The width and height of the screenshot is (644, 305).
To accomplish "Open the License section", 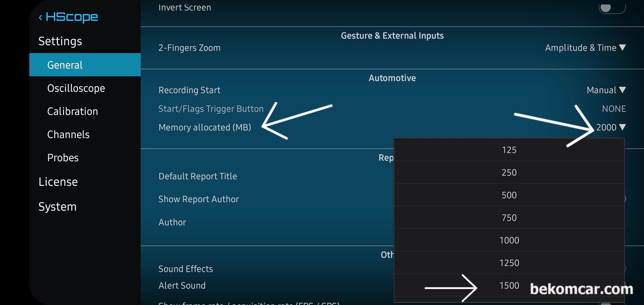I will click(58, 182).
